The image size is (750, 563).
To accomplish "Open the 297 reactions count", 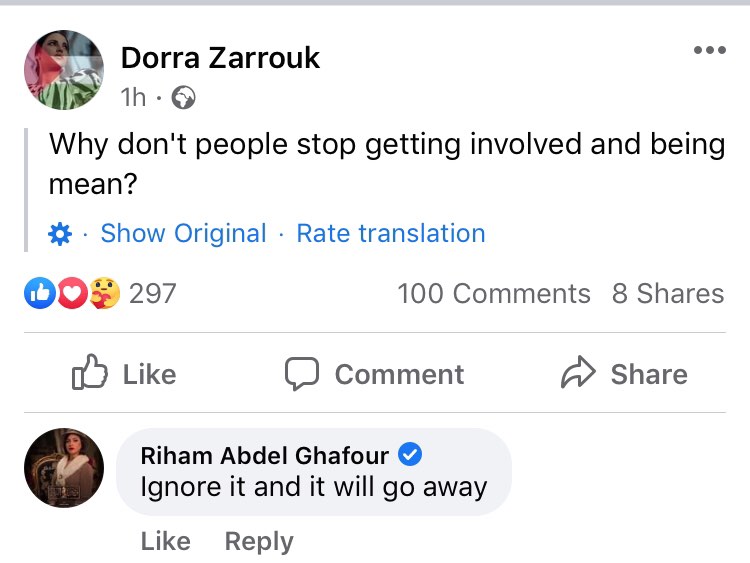I will (152, 293).
